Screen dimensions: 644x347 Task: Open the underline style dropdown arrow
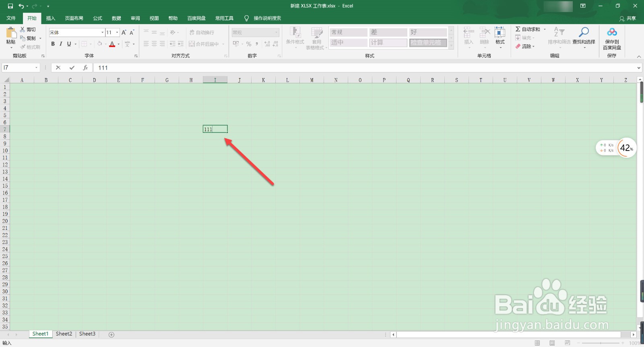[75, 44]
